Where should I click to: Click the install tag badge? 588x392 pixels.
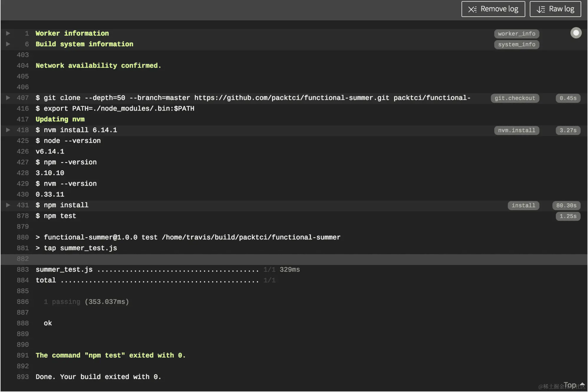pos(523,205)
